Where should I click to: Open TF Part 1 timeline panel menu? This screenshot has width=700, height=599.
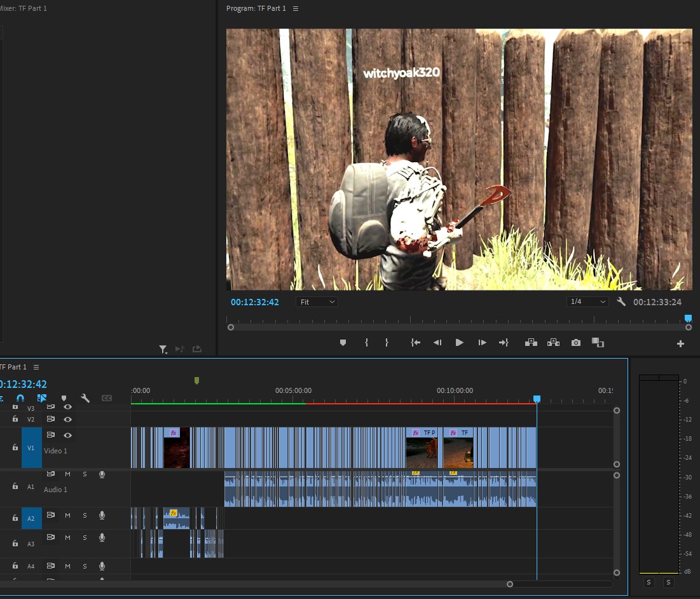coord(36,367)
